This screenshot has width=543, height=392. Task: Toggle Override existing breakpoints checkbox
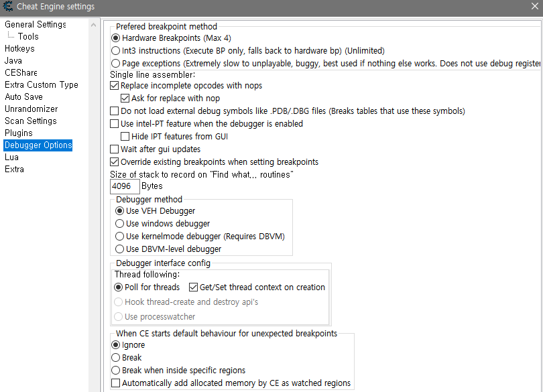coord(115,162)
